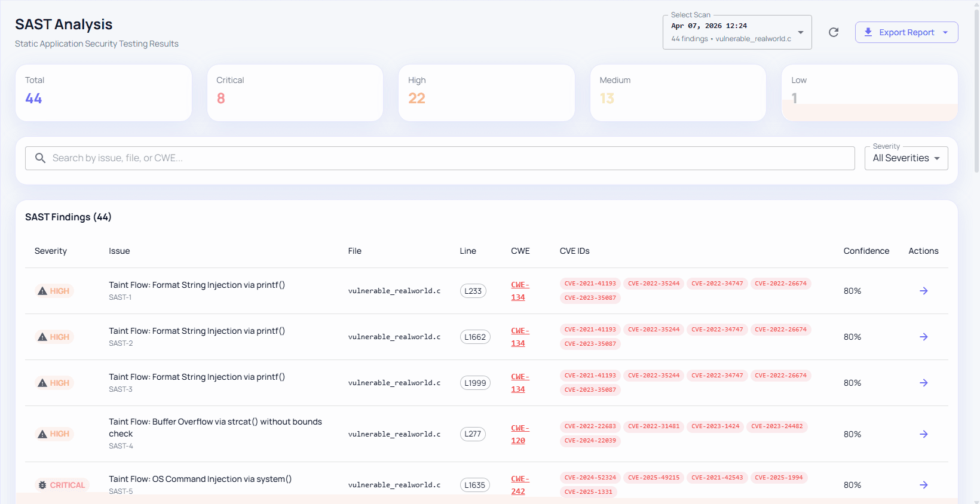Click Buffer Overflow via strcat() issue title
This screenshot has height=504, width=980.
click(x=215, y=428)
